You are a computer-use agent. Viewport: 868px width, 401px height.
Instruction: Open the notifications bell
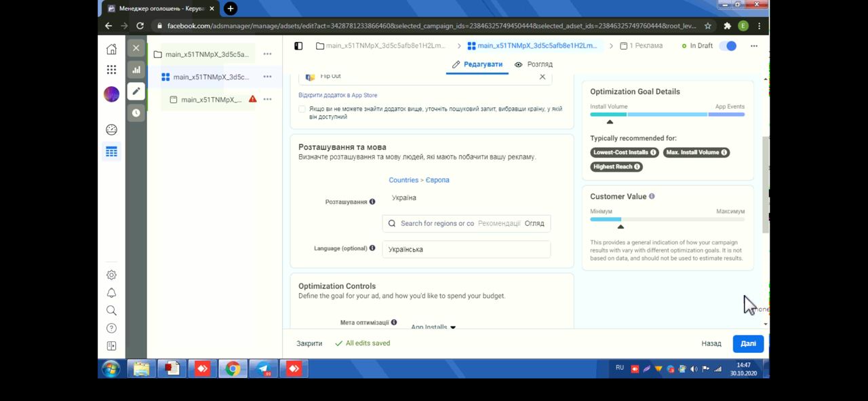pos(111,292)
